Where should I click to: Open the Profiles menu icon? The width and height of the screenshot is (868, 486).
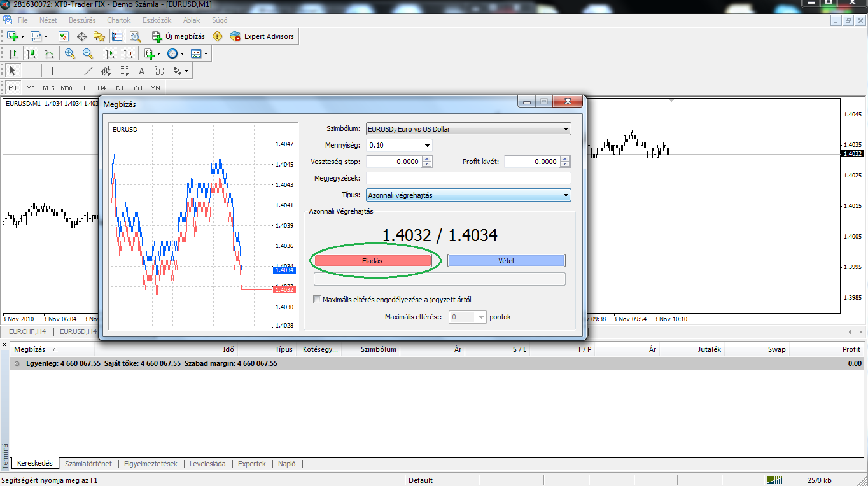(36, 36)
